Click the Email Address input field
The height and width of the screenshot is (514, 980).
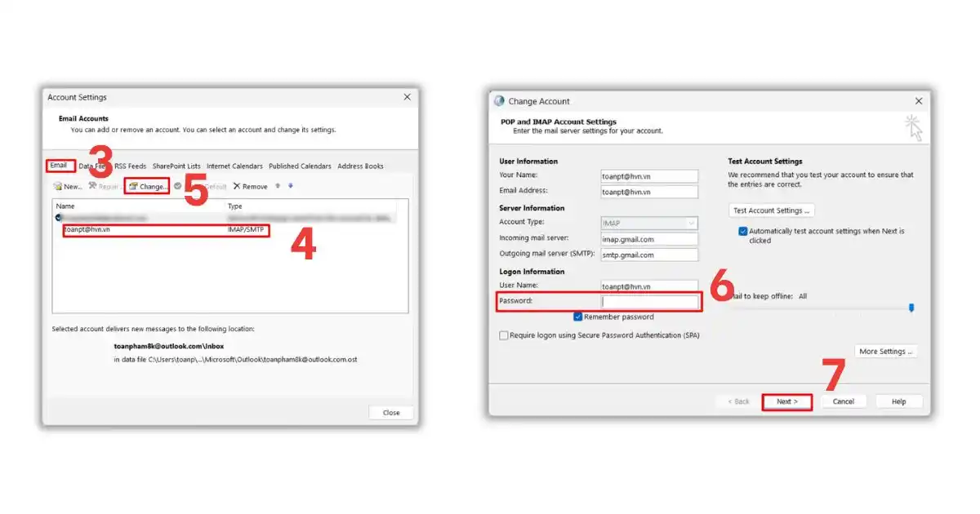649,193
